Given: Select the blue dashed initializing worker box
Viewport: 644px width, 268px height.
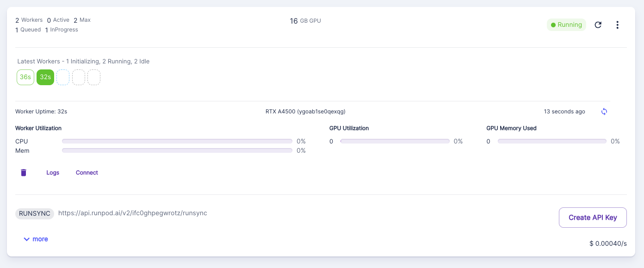Looking at the screenshot, I should (x=63, y=77).
